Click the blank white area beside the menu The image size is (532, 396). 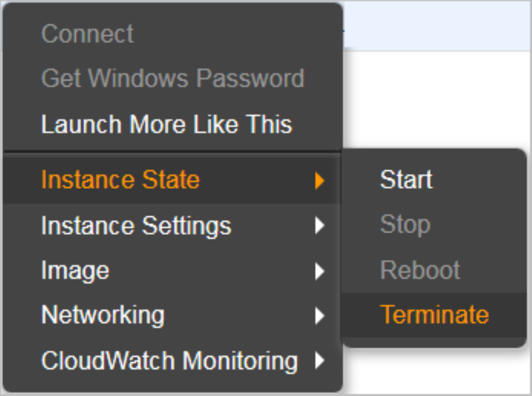click(x=437, y=98)
